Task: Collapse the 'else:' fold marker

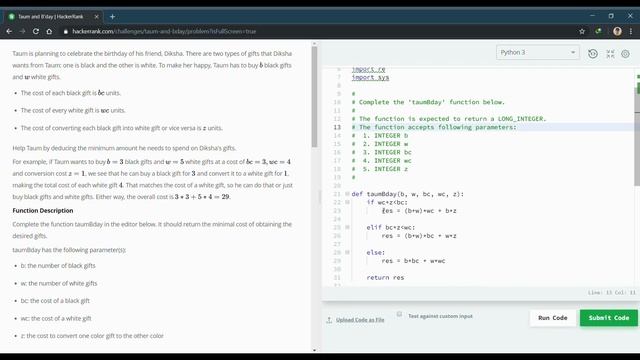Action: [347, 252]
